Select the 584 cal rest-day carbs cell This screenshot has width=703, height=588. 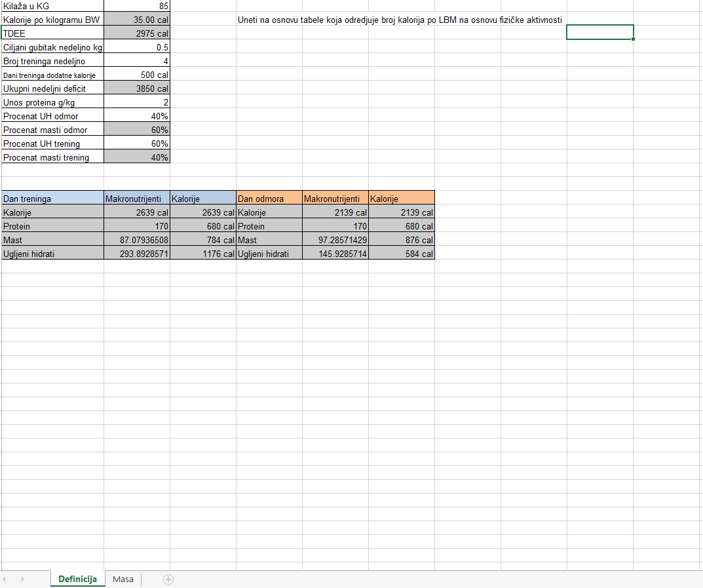[402, 254]
